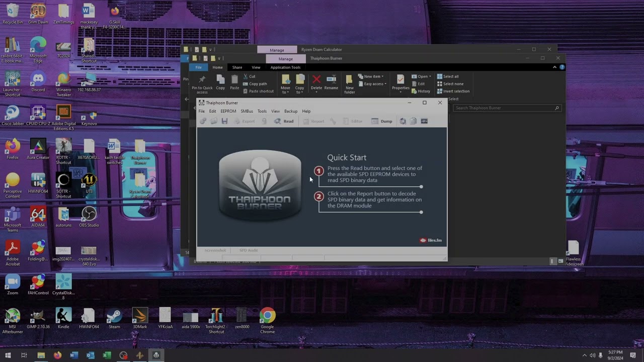Click the Dump button in Thaiphoon Burner toolbar
Screen dimensions: 644x362
click(x=382, y=121)
